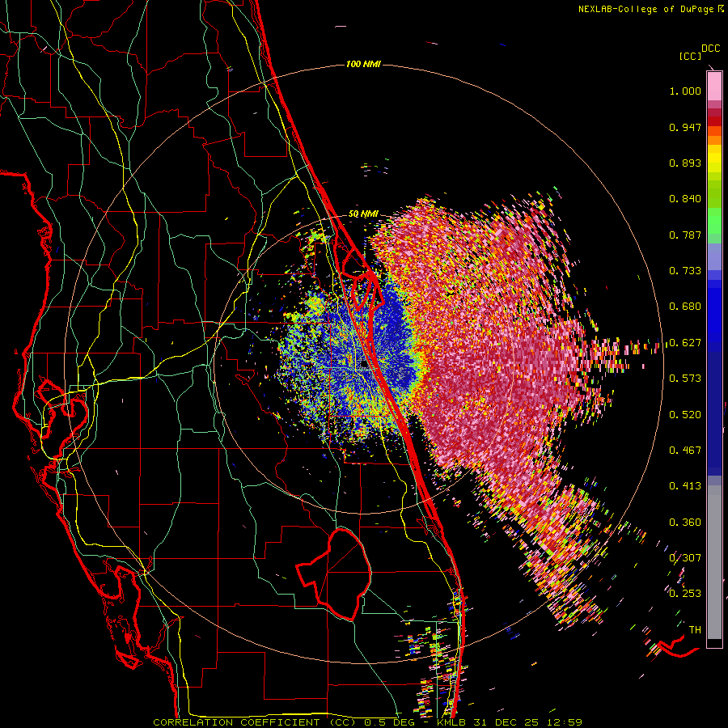This screenshot has height=728, width=728.
Task: Click the 0.893 scale value
Action: coord(685,163)
